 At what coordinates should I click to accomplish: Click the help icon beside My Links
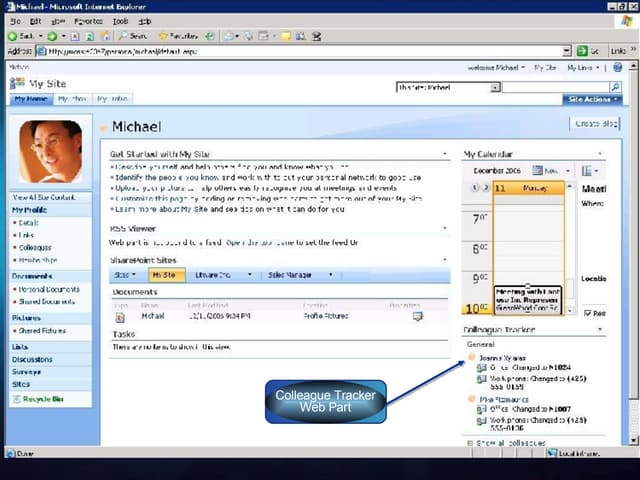(619, 68)
